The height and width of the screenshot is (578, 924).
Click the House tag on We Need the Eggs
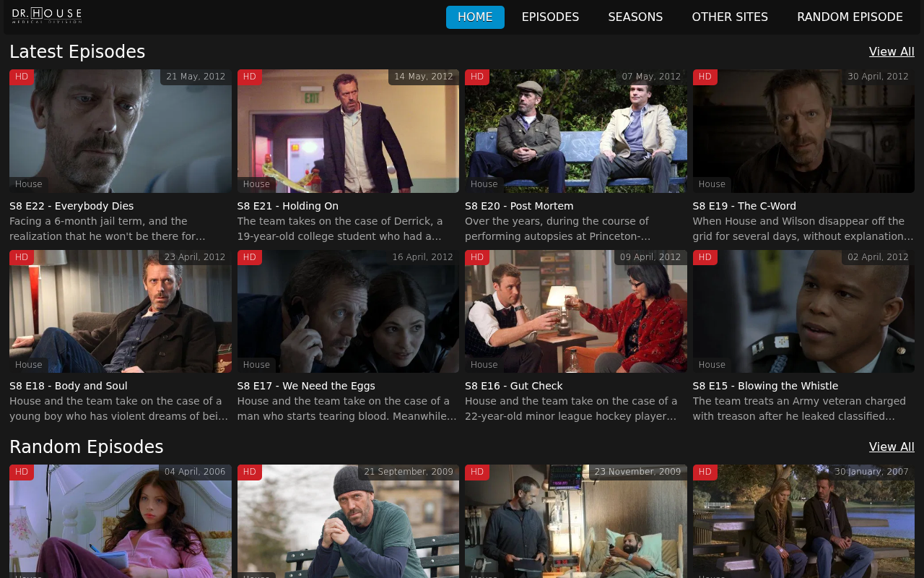point(256,365)
